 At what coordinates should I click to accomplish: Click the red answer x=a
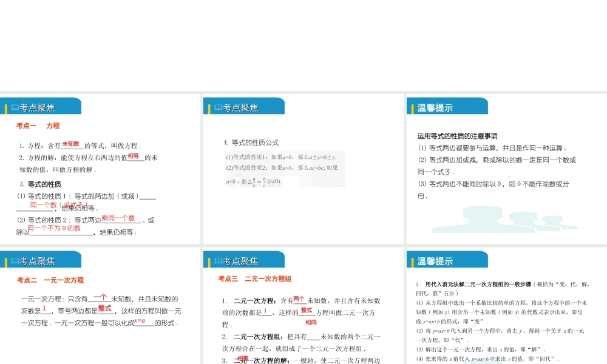pos(140,321)
